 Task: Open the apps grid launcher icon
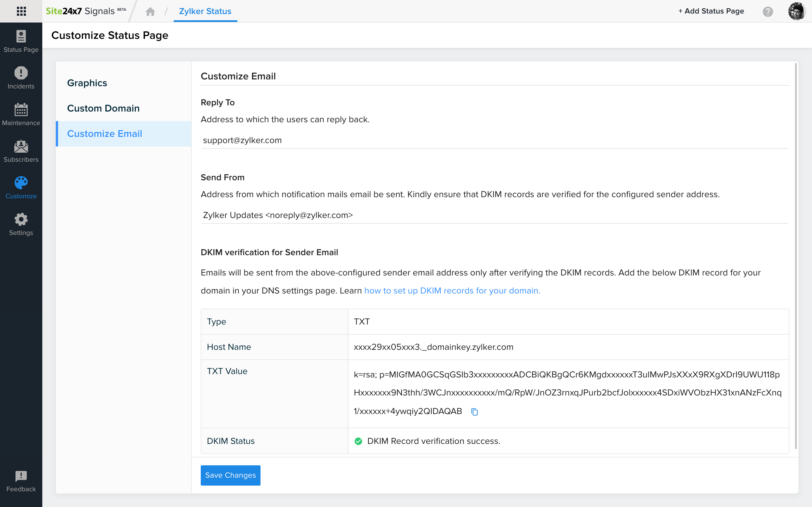pyautogui.click(x=21, y=11)
